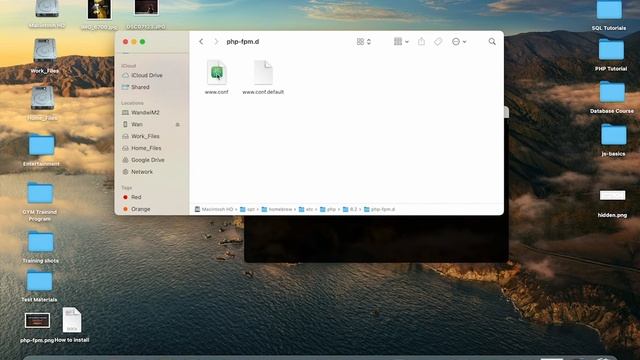Zoom the Finder window with green button
Image resolution: width=640 pixels, height=360 pixels.
pos(142,42)
